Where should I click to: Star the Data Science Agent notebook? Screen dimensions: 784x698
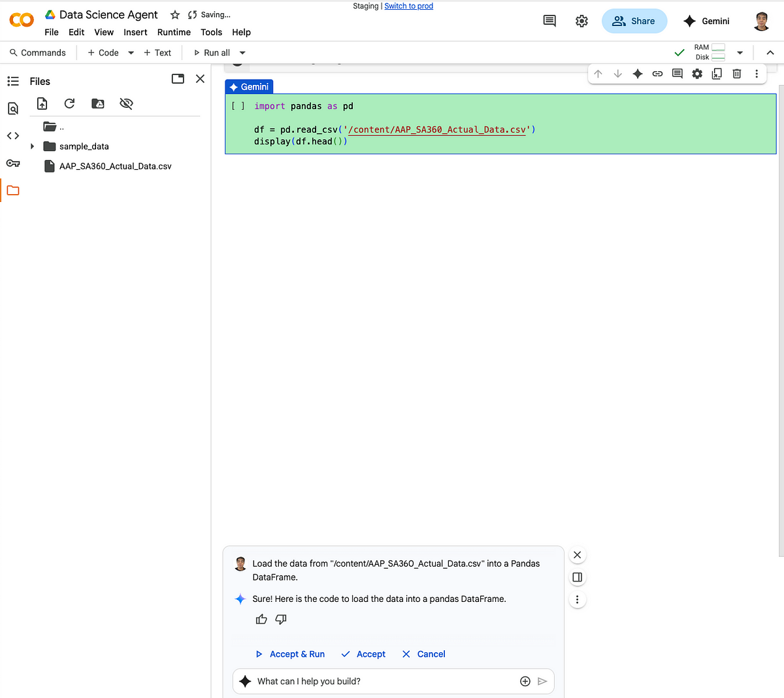pyautogui.click(x=174, y=14)
